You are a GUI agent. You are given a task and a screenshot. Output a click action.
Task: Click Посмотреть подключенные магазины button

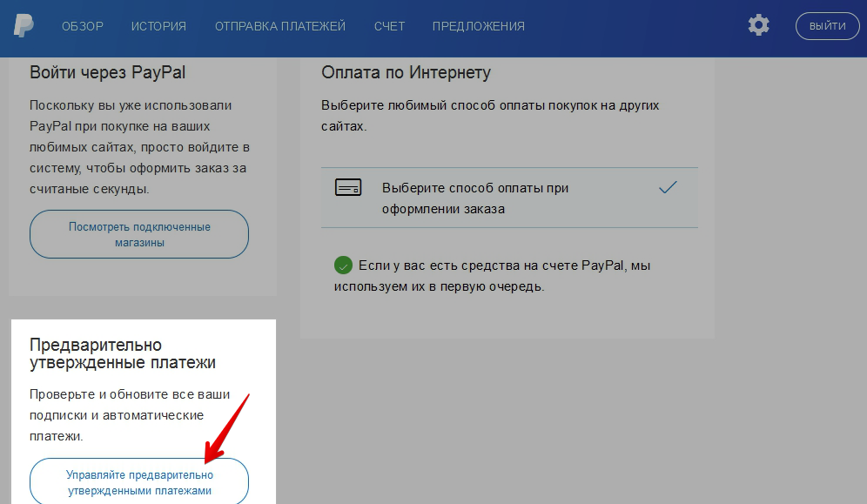(x=139, y=234)
